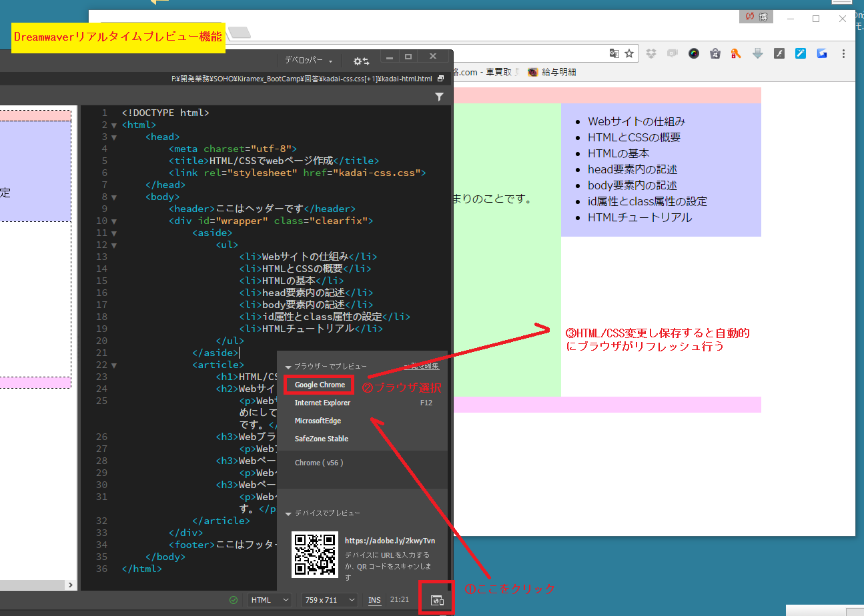Open the sync settings gear icon in Dreamweaver

pyautogui.click(x=361, y=61)
